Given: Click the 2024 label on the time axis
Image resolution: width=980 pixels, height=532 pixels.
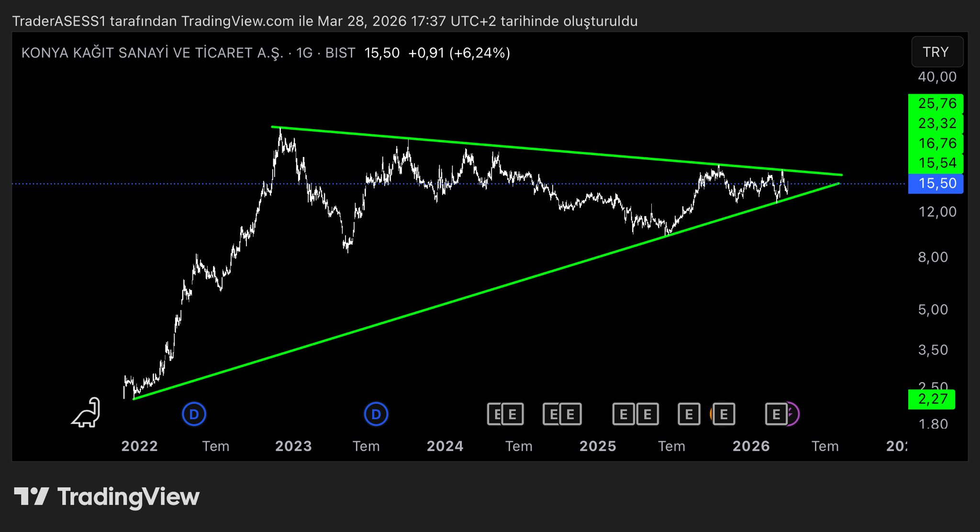Looking at the screenshot, I should (x=445, y=446).
